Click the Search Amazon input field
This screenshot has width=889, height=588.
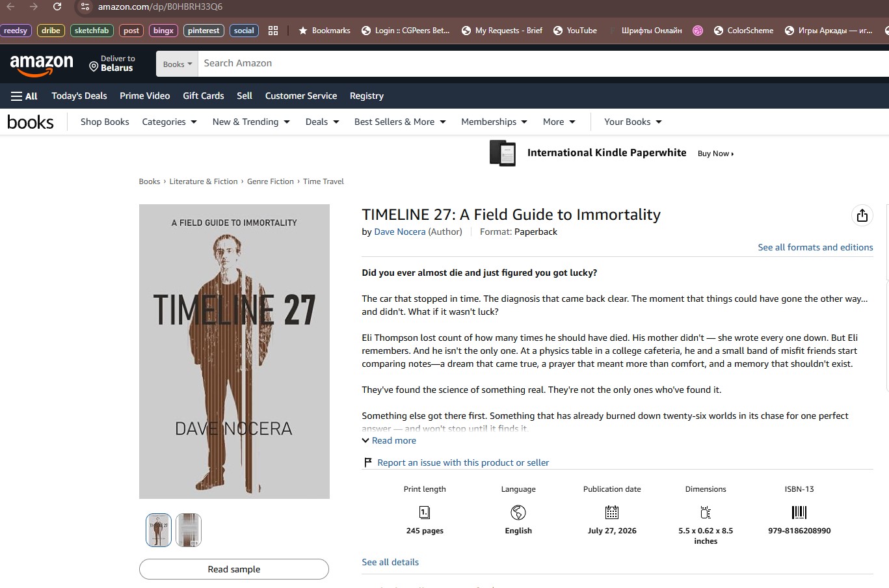[x=543, y=64]
